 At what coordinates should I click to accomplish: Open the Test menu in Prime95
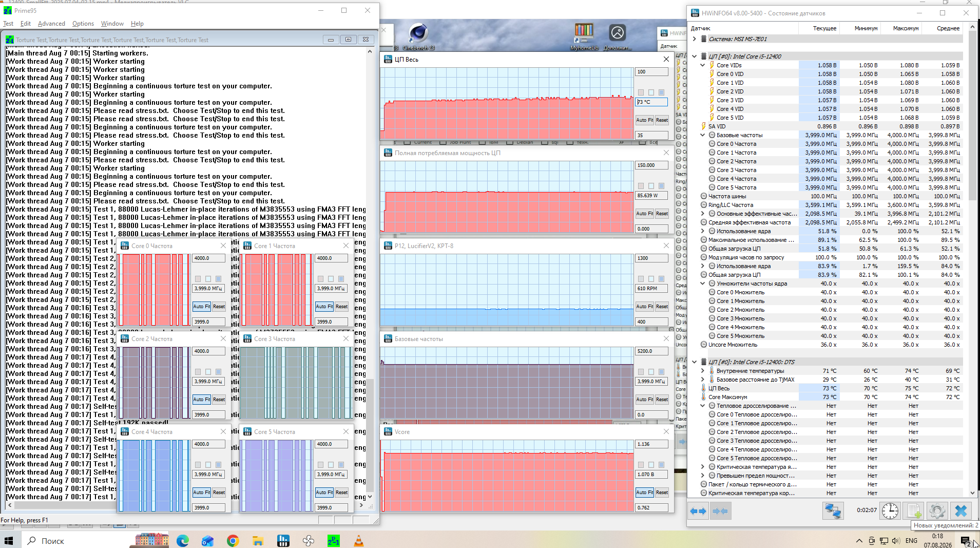[x=8, y=24]
